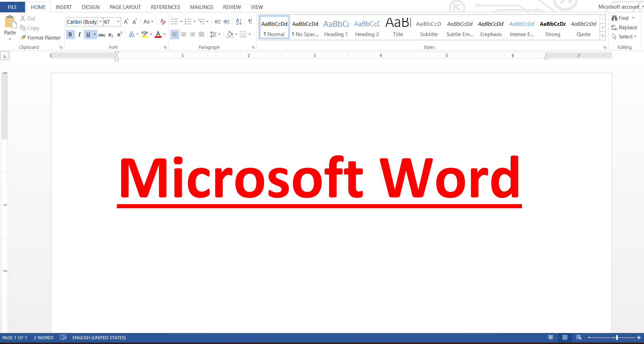This screenshot has height=344, width=644.
Task: Apply the red font color
Action: pos(158,34)
